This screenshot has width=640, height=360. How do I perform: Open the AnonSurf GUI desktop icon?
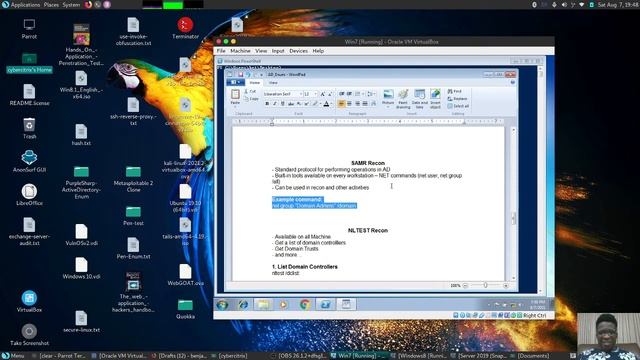coord(29,161)
